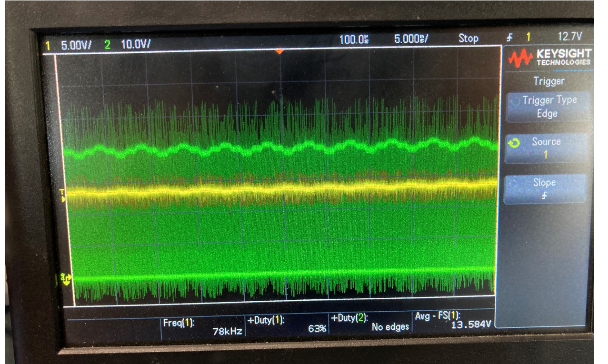
Task: Click the rotary knob icon beside Source
Action: coord(513,143)
